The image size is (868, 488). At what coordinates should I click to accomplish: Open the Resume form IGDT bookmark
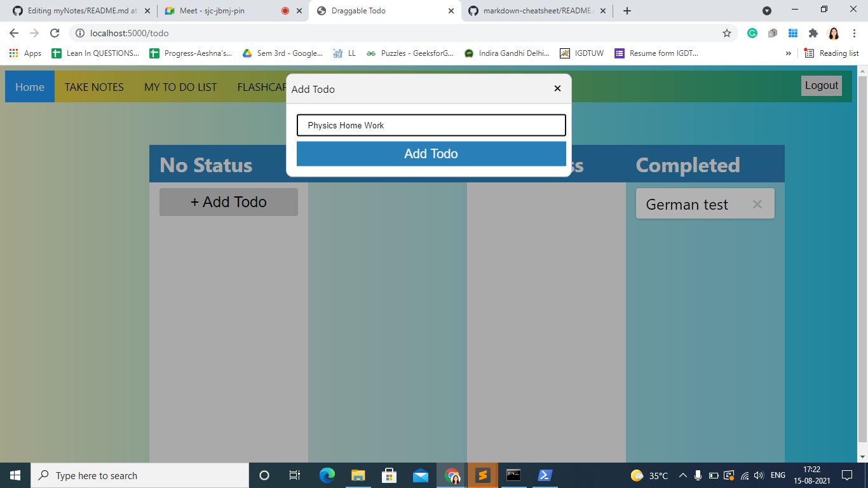pyautogui.click(x=656, y=53)
